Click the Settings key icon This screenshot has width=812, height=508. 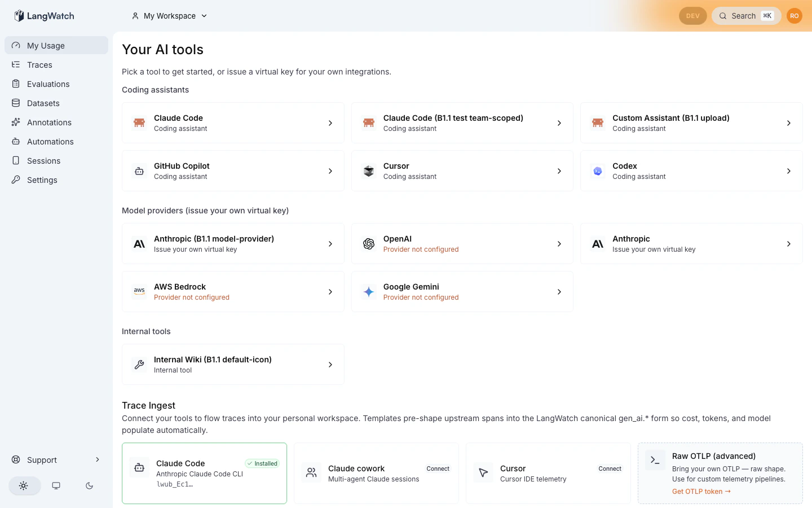coord(16,180)
